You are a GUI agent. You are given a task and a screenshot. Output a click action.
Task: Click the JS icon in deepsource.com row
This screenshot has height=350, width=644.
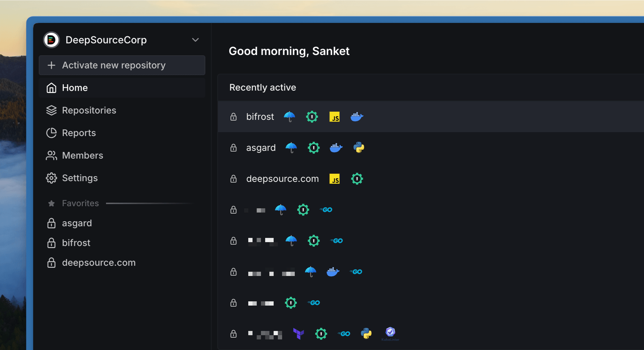[335, 179]
